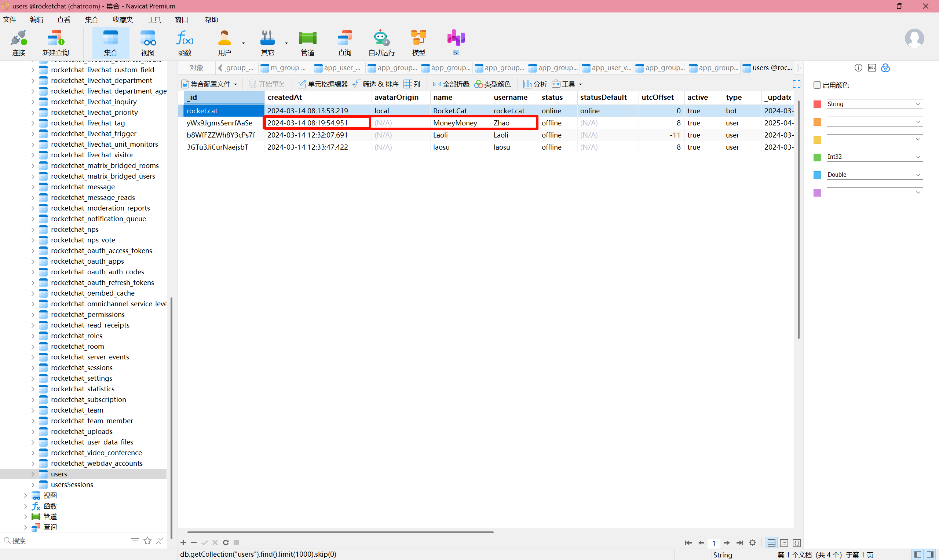The width and height of the screenshot is (939, 560).
Task: Open the 工具 tools dropdown in grid toolbar
Action: [x=567, y=84]
